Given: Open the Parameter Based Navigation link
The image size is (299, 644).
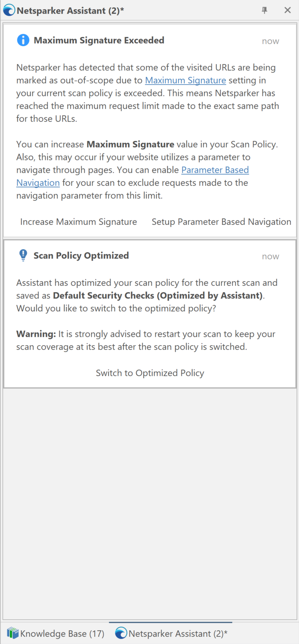Looking at the screenshot, I should coord(215,170).
